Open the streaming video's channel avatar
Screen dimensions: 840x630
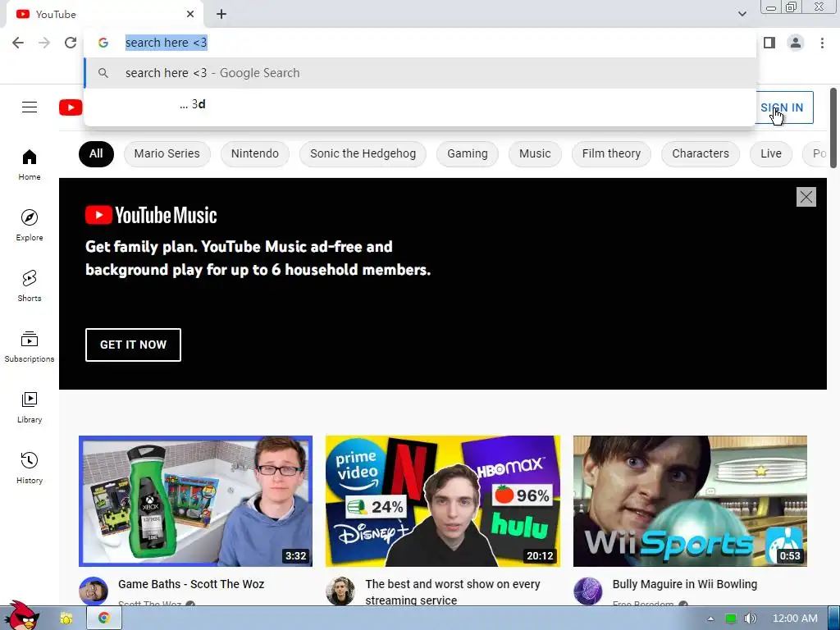coord(340,591)
